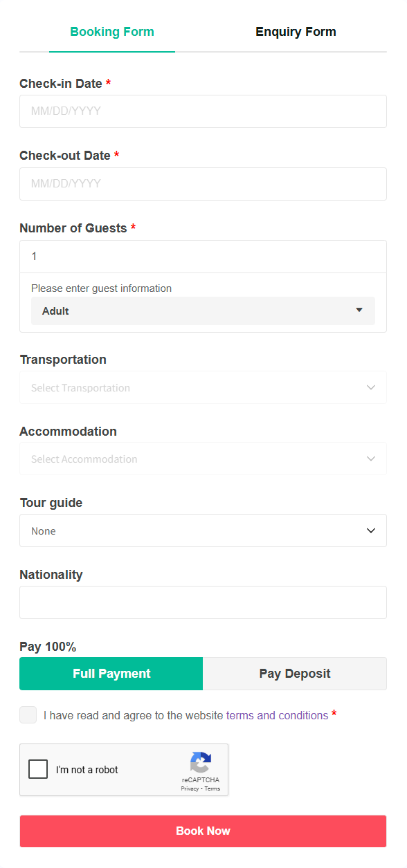Image resolution: width=407 pixels, height=868 pixels.
Task: Check the I'm not a robot box
Action: point(38,769)
